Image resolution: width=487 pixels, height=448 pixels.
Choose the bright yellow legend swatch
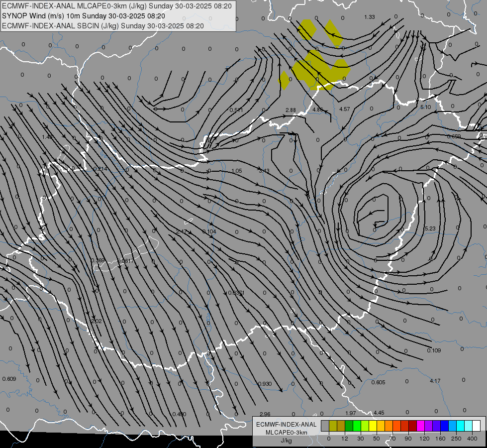click(x=373, y=426)
